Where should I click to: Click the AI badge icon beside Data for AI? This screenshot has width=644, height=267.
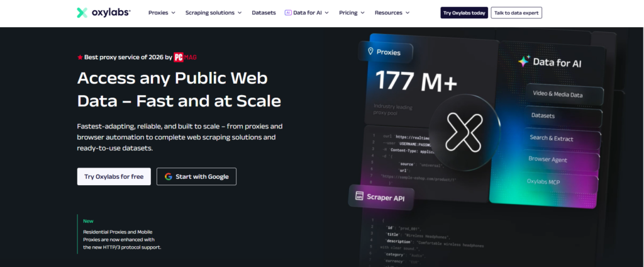tap(288, 13)
